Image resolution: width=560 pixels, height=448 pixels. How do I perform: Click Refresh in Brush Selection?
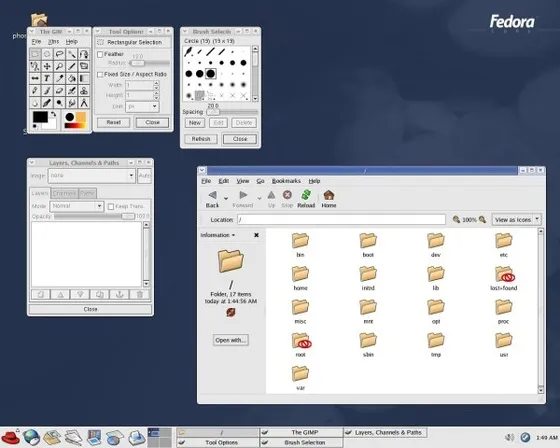pos(201,139)
